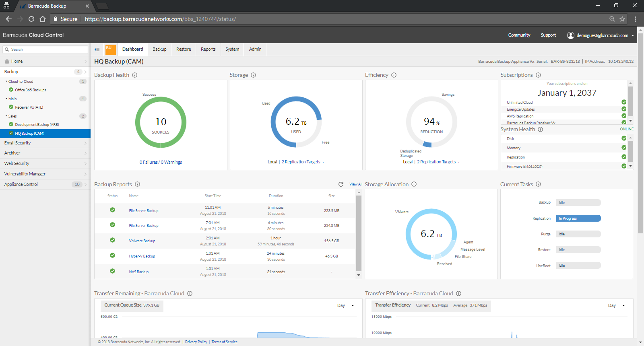This screenshot has width=644, height=346.
Task: Select Development Backup (ARB) in sidebar
Action: pyautogui.click(x=37, y=125)
